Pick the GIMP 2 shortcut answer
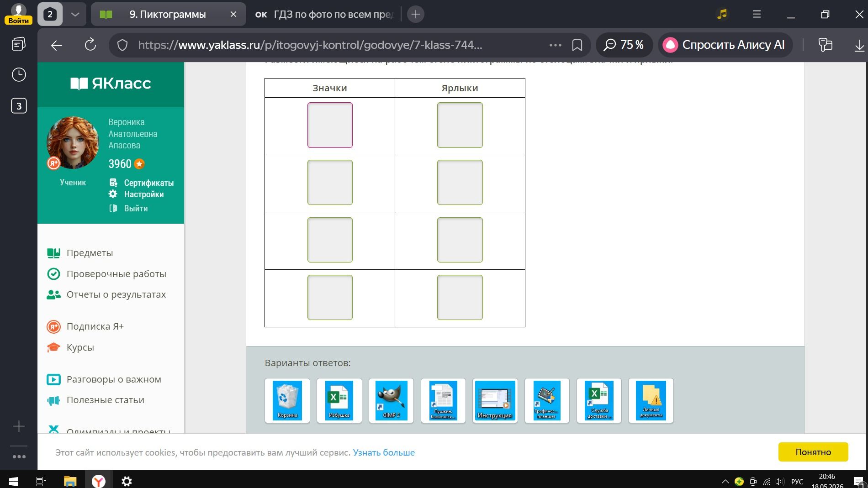 pyautogui.click(x=391, y=400)
